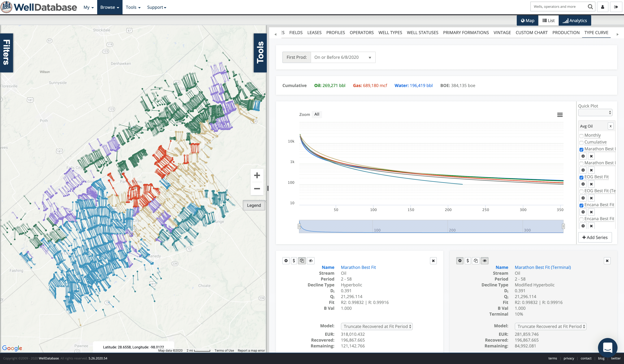Expand the Quick Plot dropdown

coord(595,113)
